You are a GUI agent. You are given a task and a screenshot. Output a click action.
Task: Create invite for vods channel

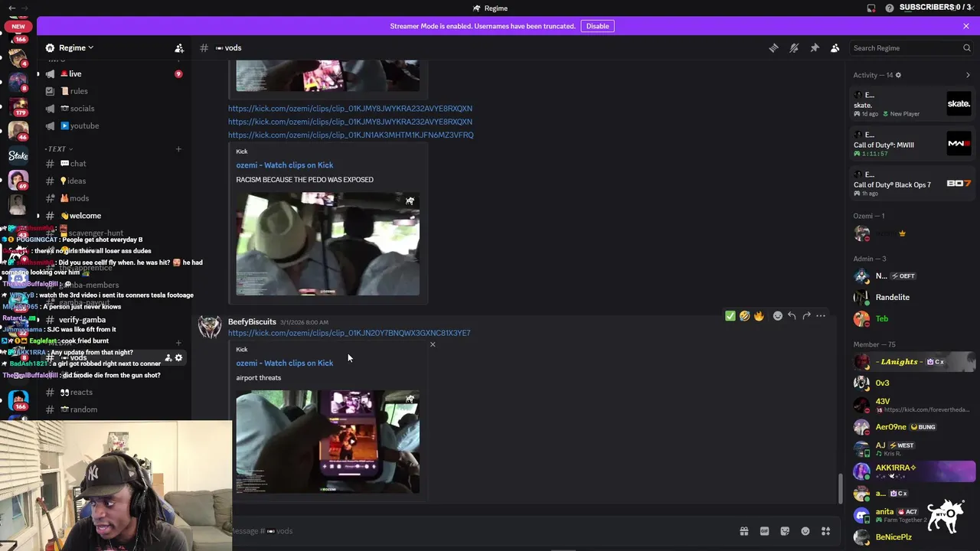click(x=168, y=357)
